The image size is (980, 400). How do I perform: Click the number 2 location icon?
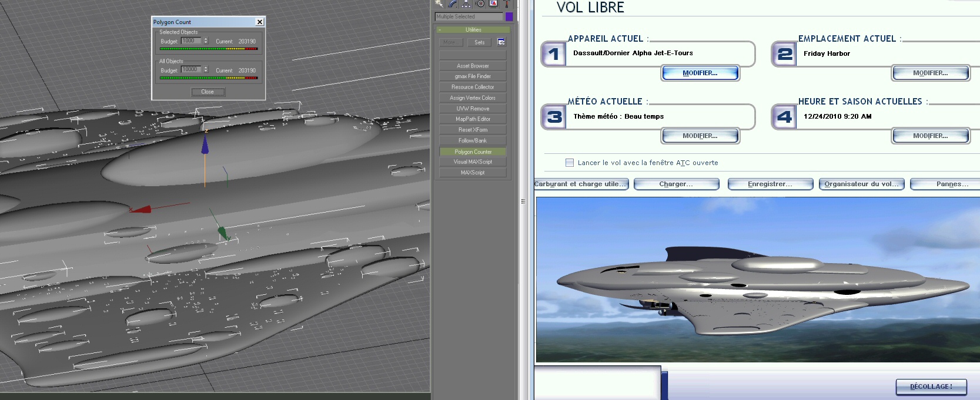(784, 54)
